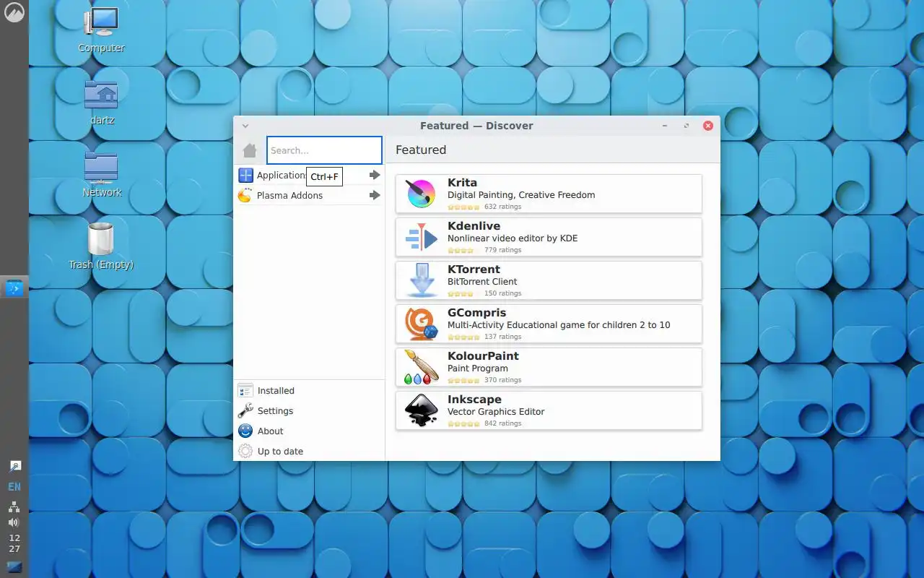Click the Kdenlive app icon
This screenshot has height=578, width=924.
pyautogui.click(x=421, y=237)
